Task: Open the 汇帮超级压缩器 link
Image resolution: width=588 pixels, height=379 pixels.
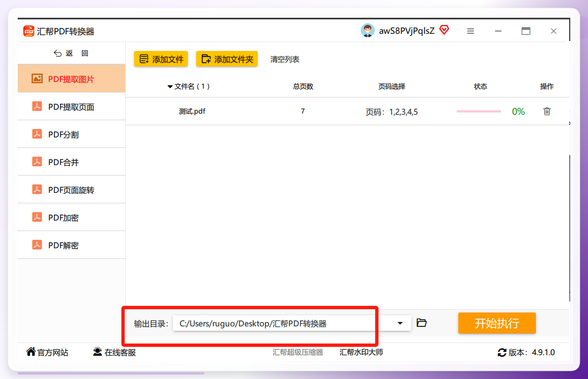Action: pyautogui.click(x=298, y=352)
